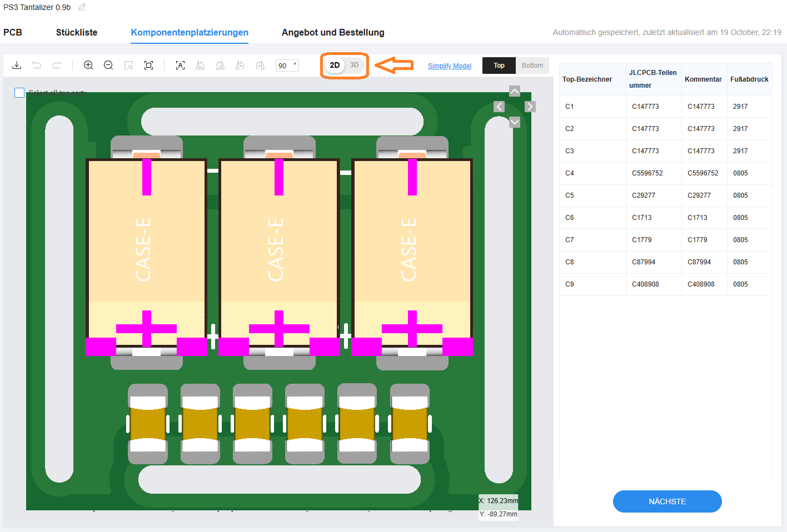Zoom in with the magnifier plus icon
787x532 pixels.
tap(88, 66)
